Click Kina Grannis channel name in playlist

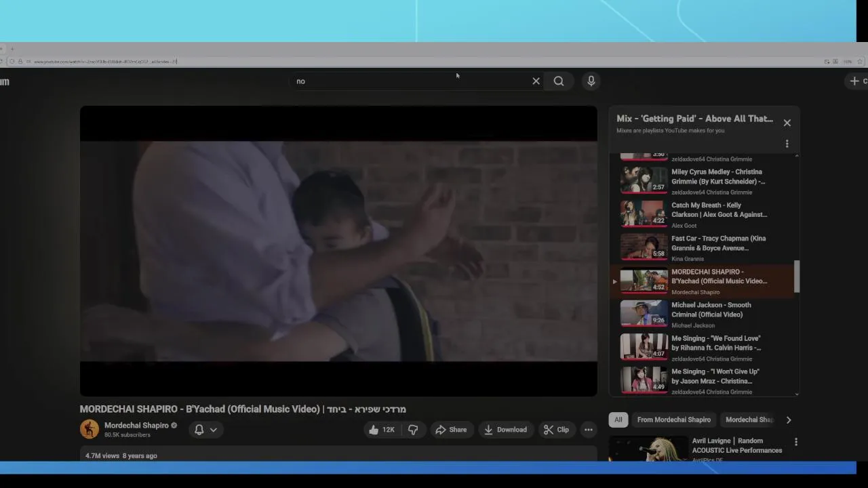pos(688,259)
